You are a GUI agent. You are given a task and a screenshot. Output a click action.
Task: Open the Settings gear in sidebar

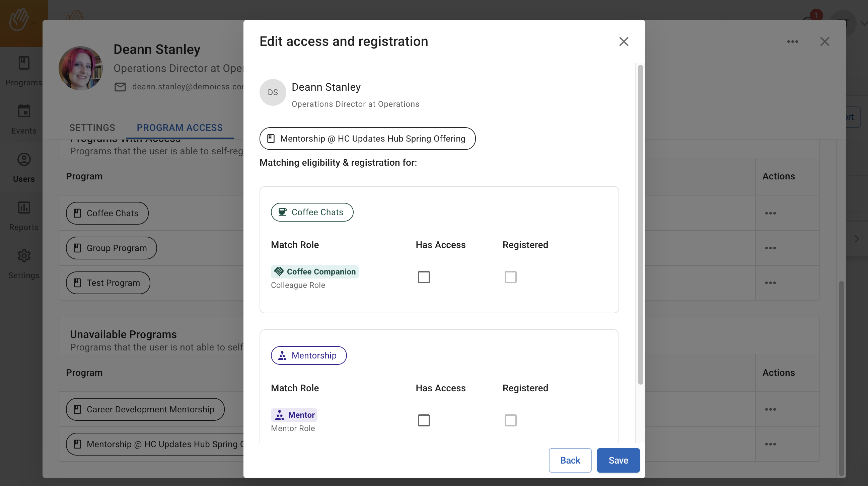point(23,256)
